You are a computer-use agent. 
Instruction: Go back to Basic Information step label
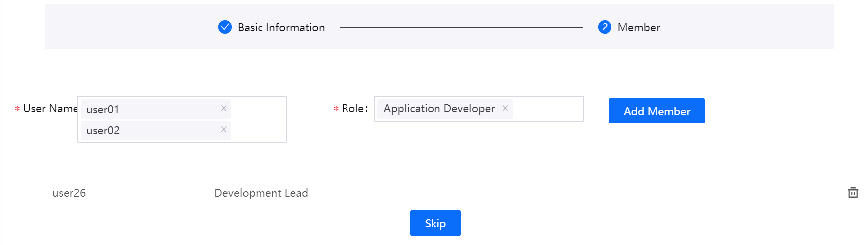[281, 28]
